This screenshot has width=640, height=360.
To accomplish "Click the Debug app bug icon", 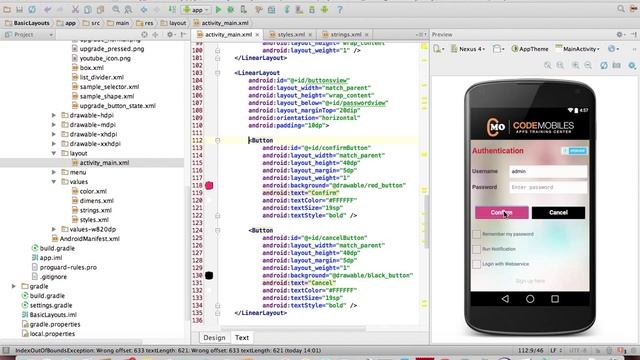I will [x=231, y=9].
